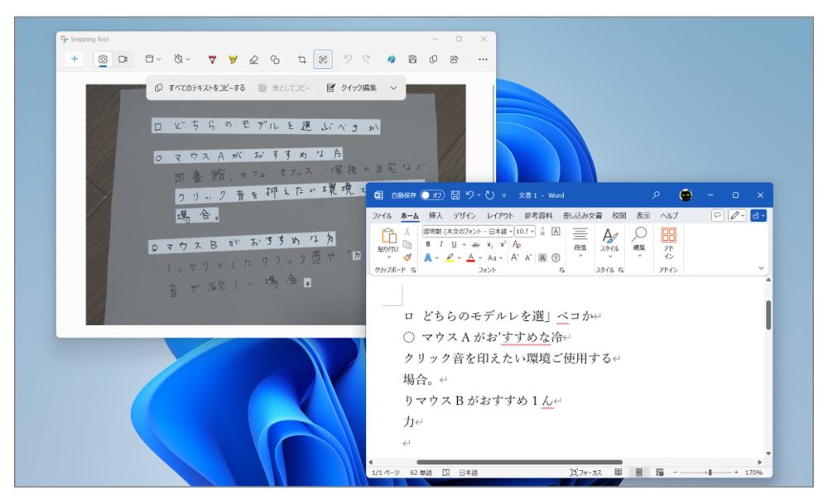Apply the yellow text highlight color
Screen dimensions: 828x504
pyautogui.click(x=450, y=258)
